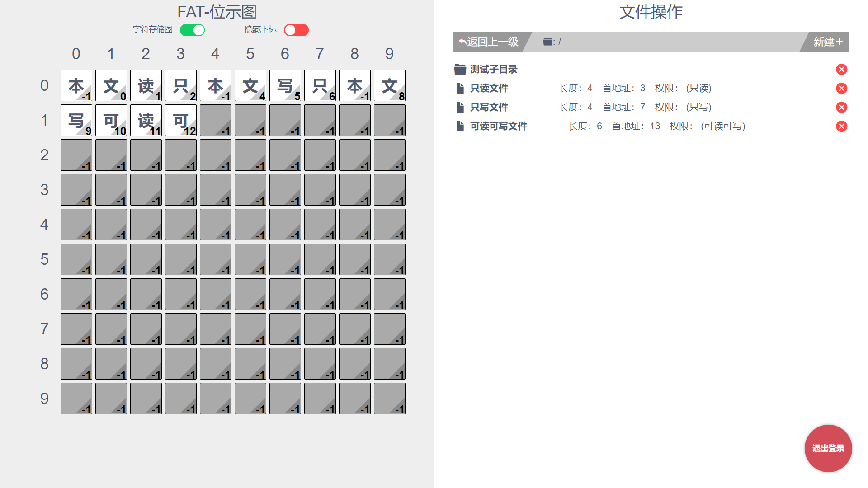Open the 新建+ create menu

point(827,42)
